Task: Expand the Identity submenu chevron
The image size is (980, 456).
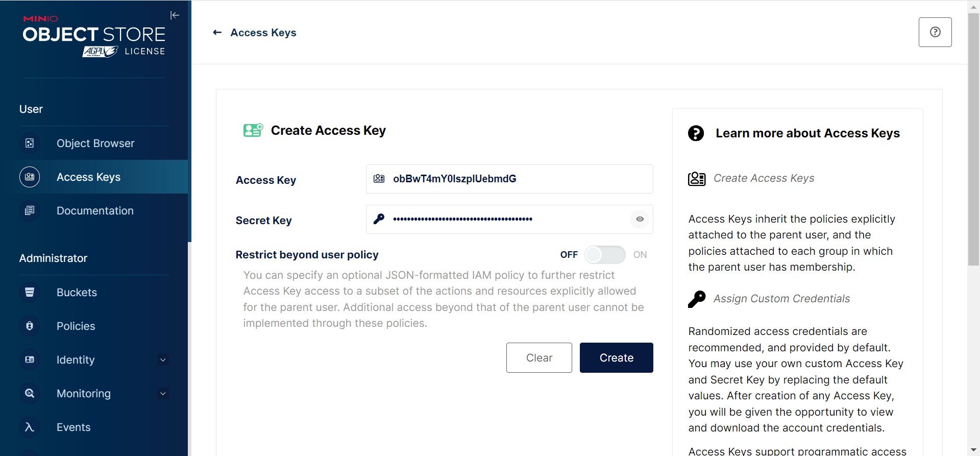Action: coord(163,360)
